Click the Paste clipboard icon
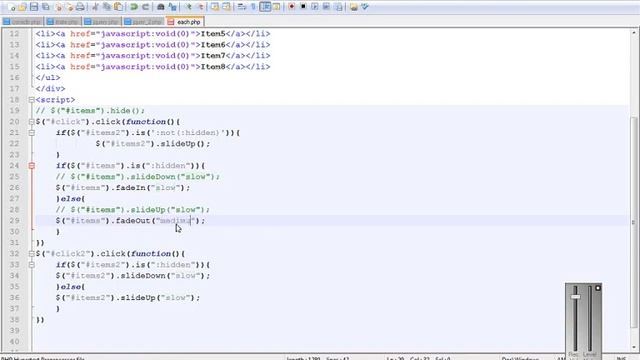Image resolution: width=640 pixels, height=360 pixels. tap(118, 7)
